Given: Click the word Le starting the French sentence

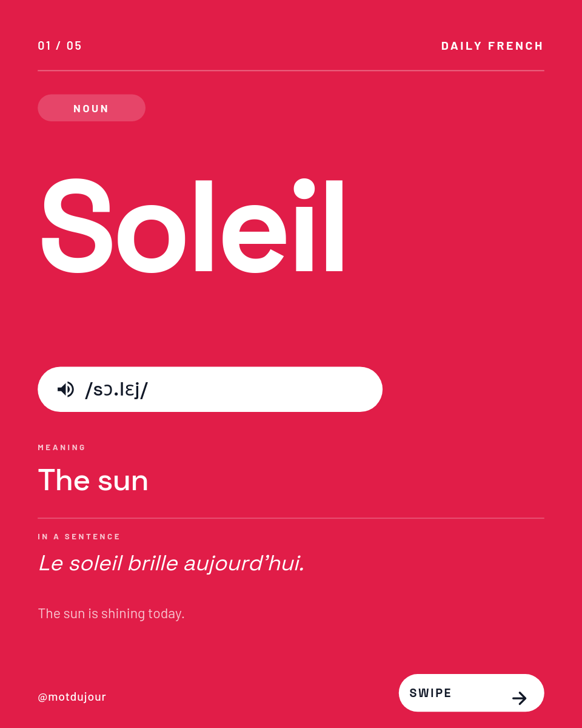Looking at the screenshot, I should (50, 564).
